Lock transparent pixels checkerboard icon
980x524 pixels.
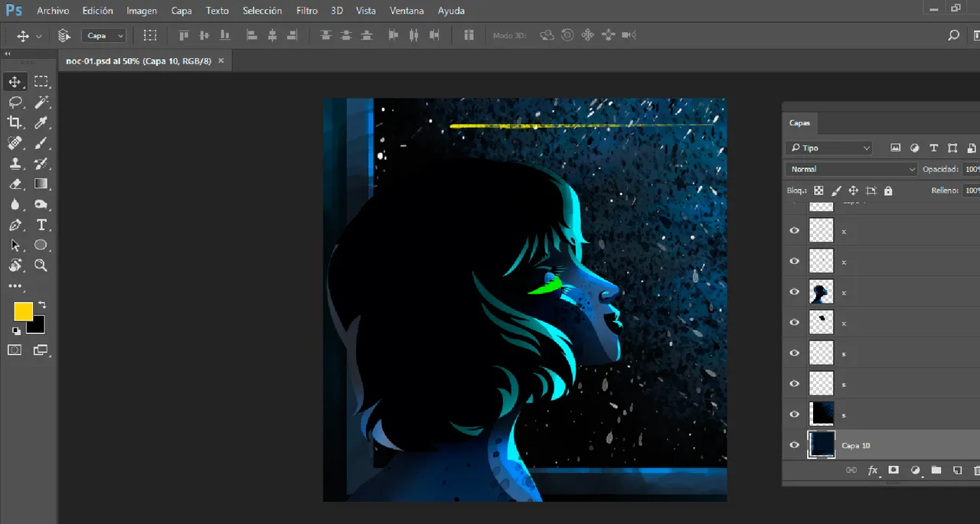[818, 190]
